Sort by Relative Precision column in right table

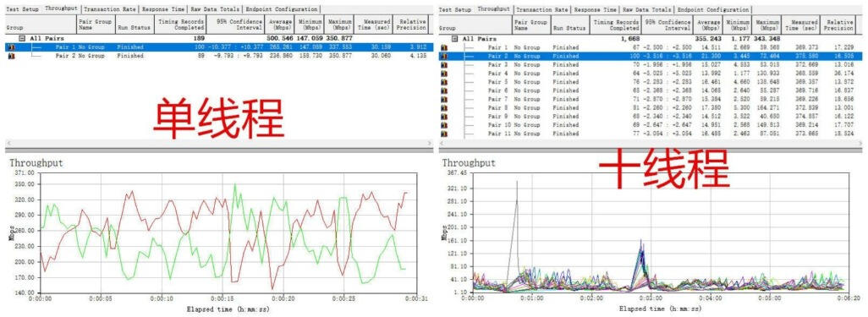tap(838, 25)
